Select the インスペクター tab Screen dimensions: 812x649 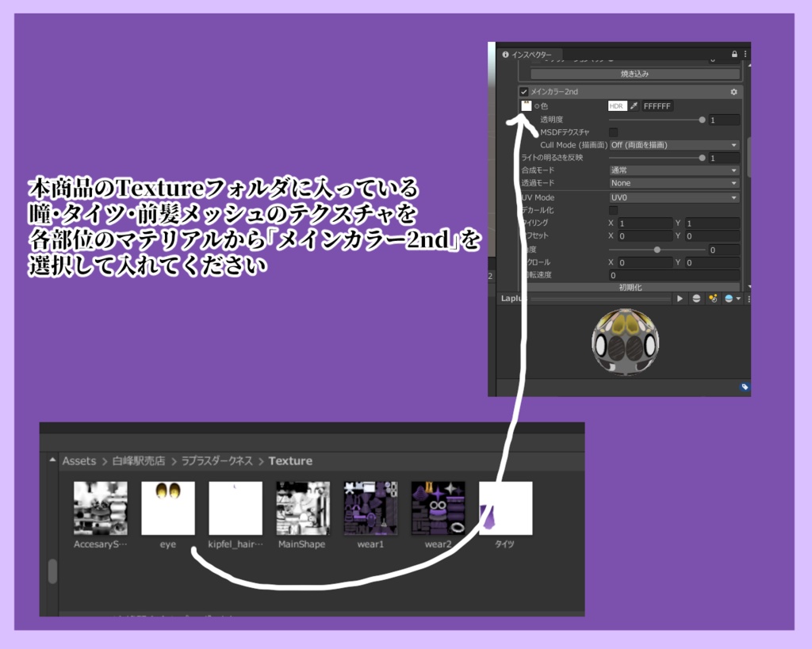[x=527, y=55]
